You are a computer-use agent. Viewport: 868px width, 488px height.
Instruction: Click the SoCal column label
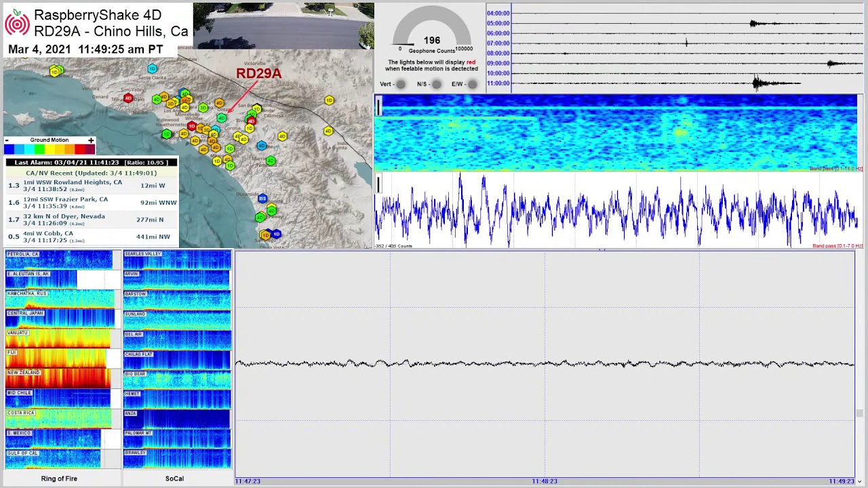click(x=174, y=479)
